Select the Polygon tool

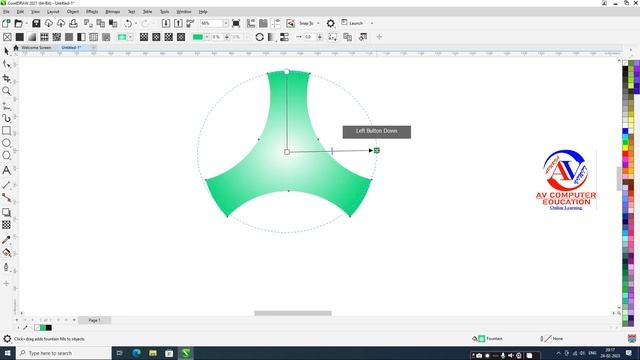6,156
